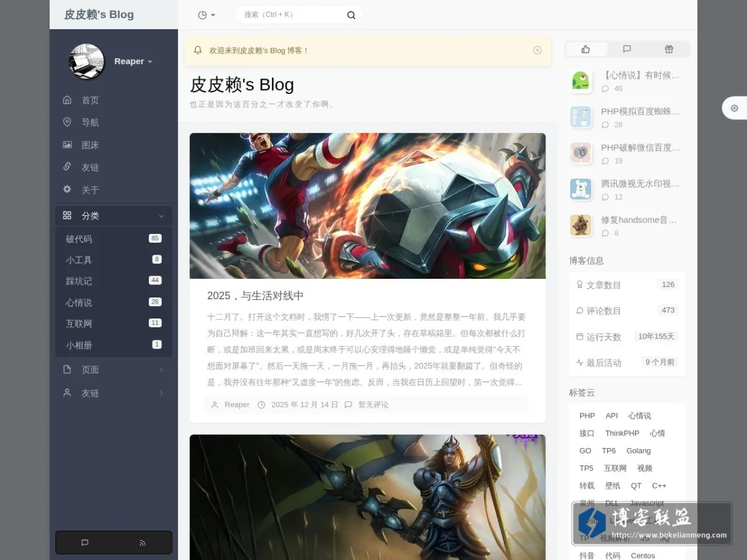Viewport: 747px width, 560px height.
Task: Click the 友链 link chain icon
Action: [x=67, y=167]
